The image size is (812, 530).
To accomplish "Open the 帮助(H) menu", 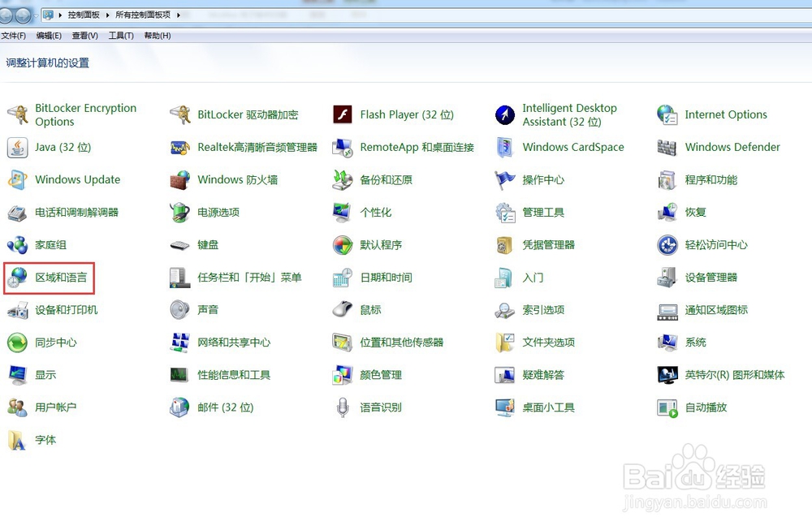I will coord(158,36).
